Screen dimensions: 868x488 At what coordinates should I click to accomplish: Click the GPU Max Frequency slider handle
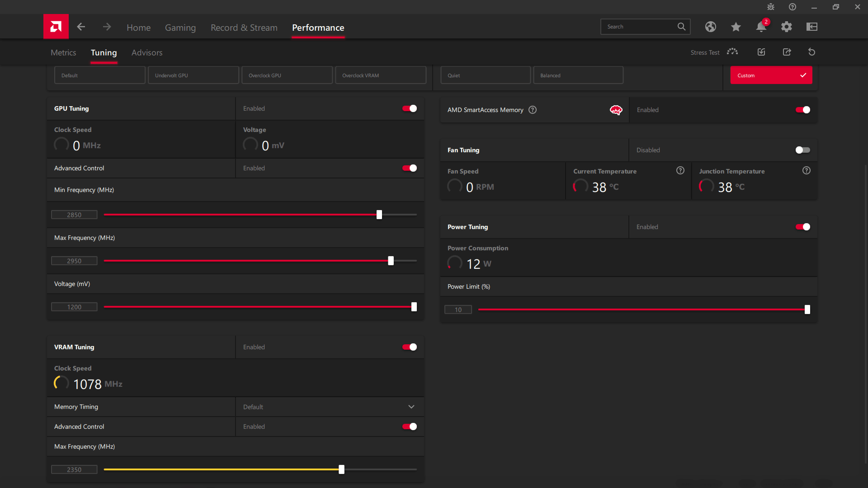coord(391,261)
